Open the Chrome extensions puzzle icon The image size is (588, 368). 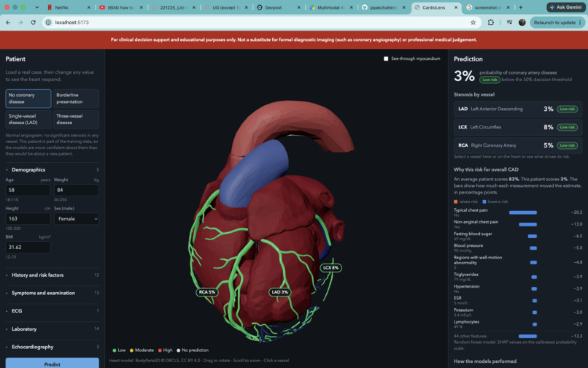point(490,23)
